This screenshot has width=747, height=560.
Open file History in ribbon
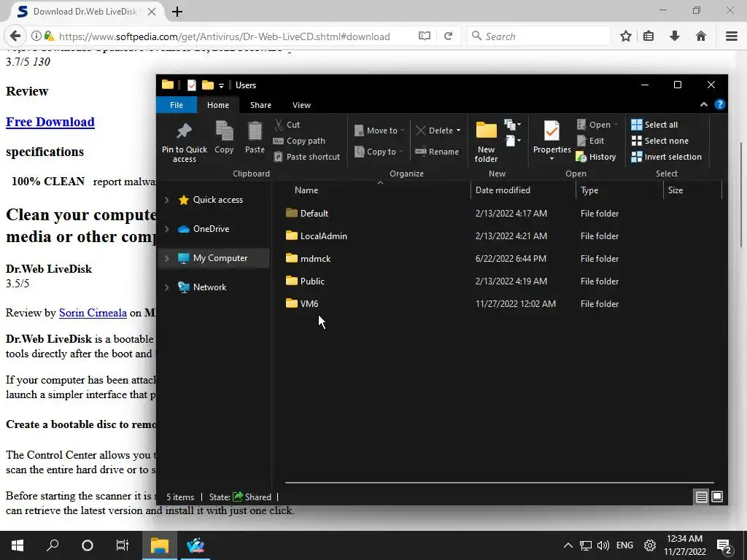click(596, 157)
